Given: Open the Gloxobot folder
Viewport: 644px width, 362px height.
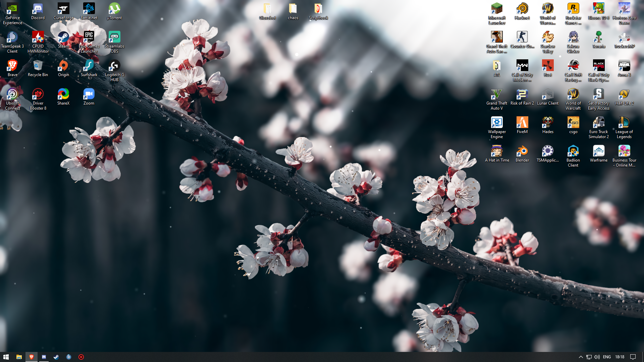Looking at the screenshot, I should pyautogui.click(x=267, y=11).
